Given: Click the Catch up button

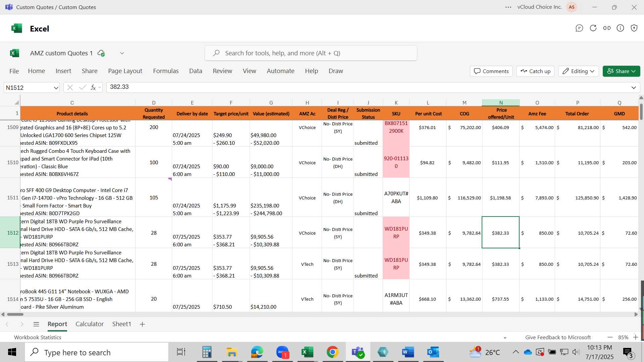Looking at the screenshot, I should point(535,71).
